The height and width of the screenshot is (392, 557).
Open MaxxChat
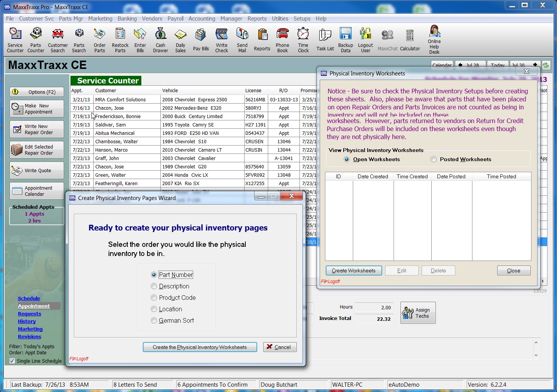(388, 40)
